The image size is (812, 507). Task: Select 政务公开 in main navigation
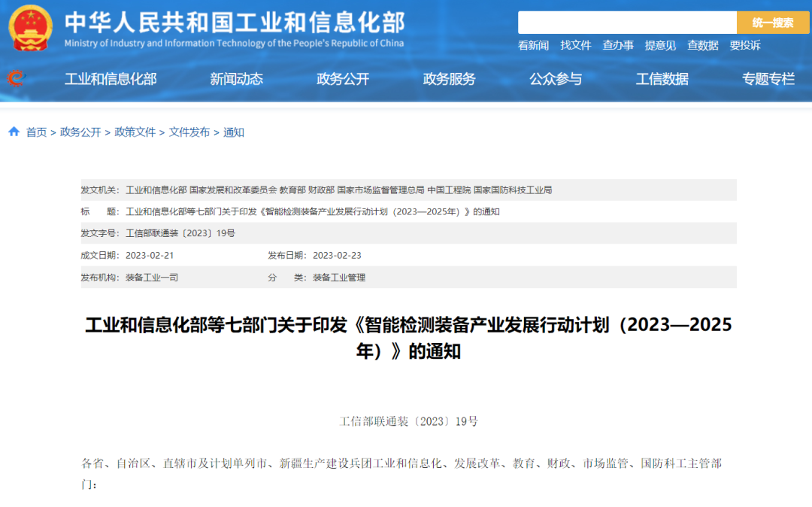343,79
